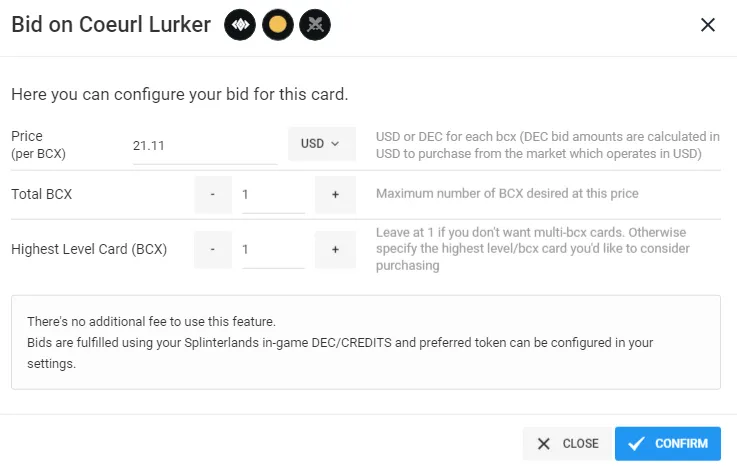737x471 pixels.
Task: Focus the Total BCX number field
Action: tap(273, 195)
